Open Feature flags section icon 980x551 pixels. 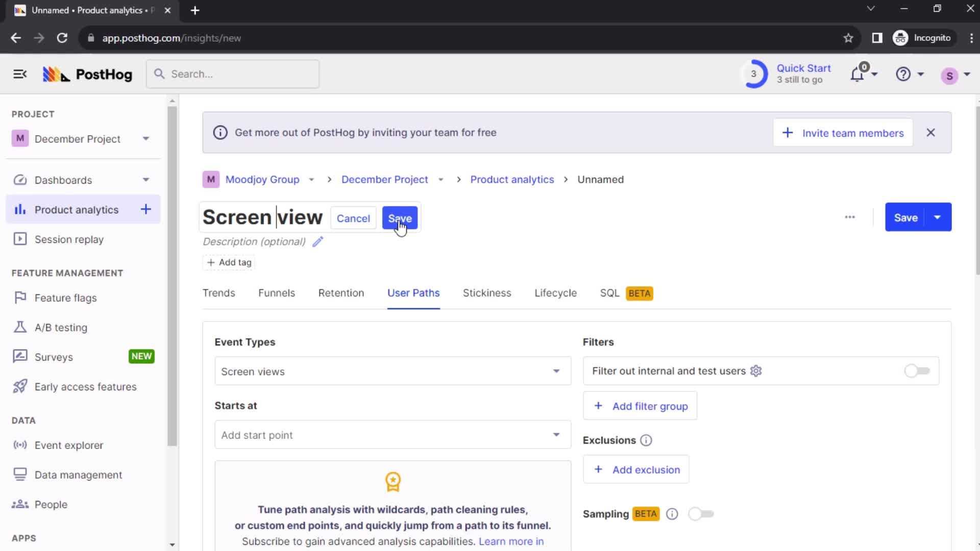(x=19, y=297)
